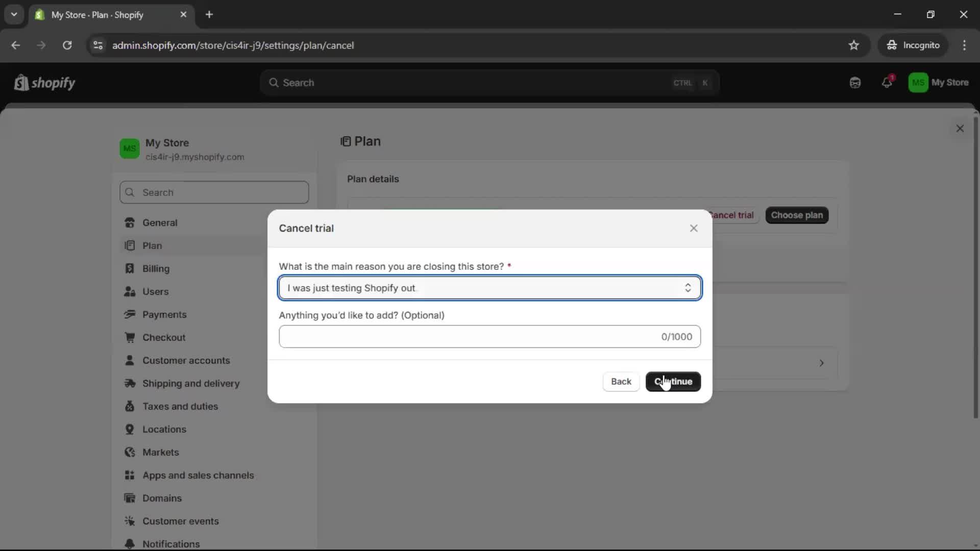Open the General settings section
Viewport: 980px width, 551px height.
pyautogui.click(x=160, y=222)
